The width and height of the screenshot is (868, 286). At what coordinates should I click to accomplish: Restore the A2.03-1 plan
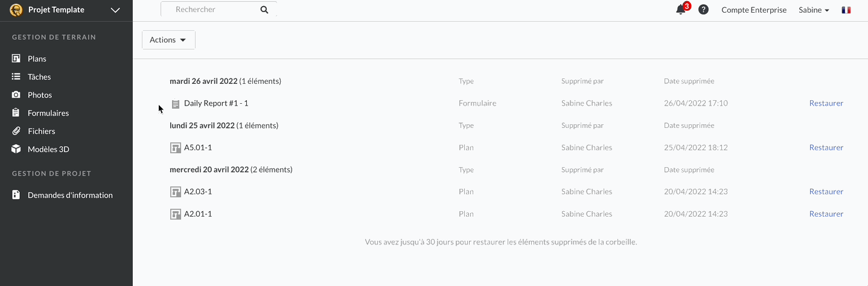[826, 191]
